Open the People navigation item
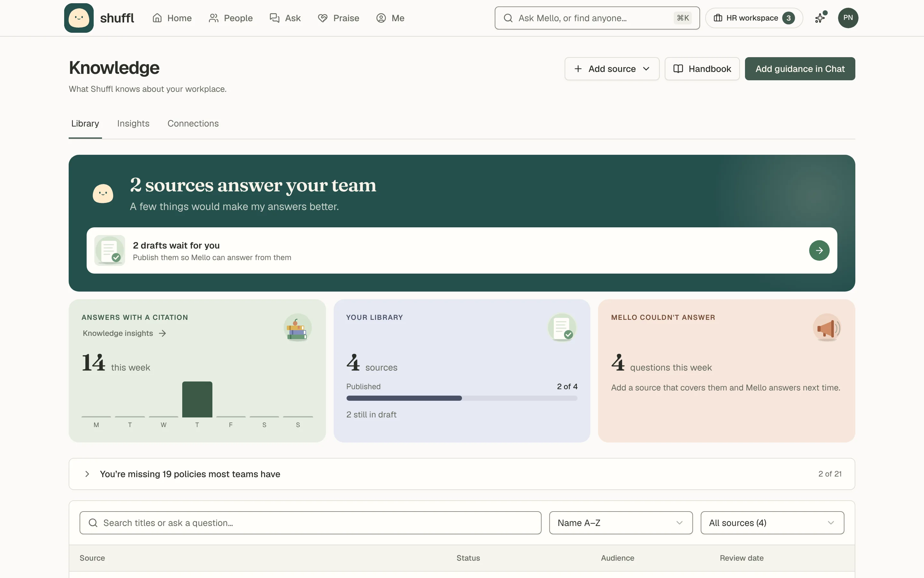924x578 pixels. pos(231,18)
